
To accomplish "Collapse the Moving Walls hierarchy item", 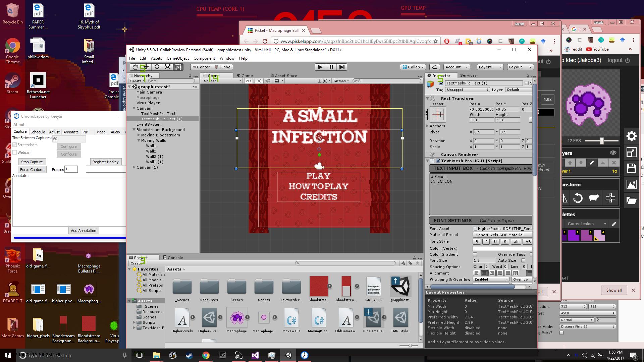I will point(139,140).
